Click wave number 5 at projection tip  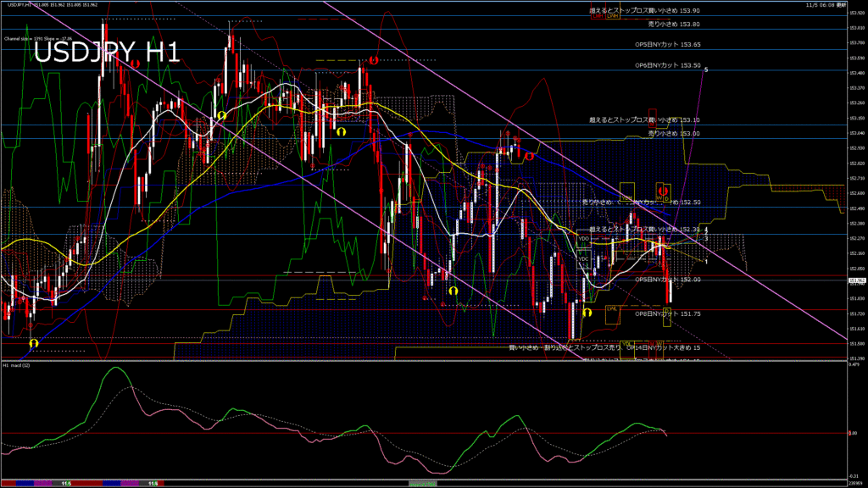(706, 69)
